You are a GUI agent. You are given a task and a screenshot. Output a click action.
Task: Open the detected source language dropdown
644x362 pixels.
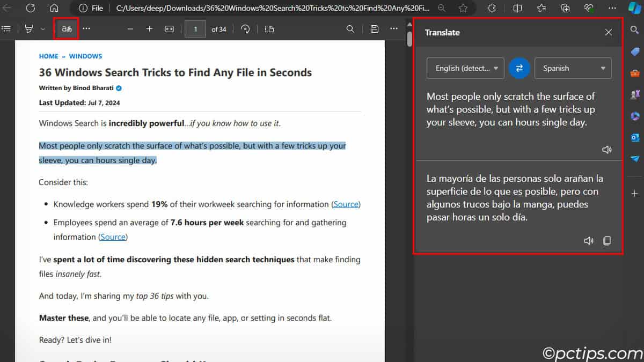coord(465,68)
